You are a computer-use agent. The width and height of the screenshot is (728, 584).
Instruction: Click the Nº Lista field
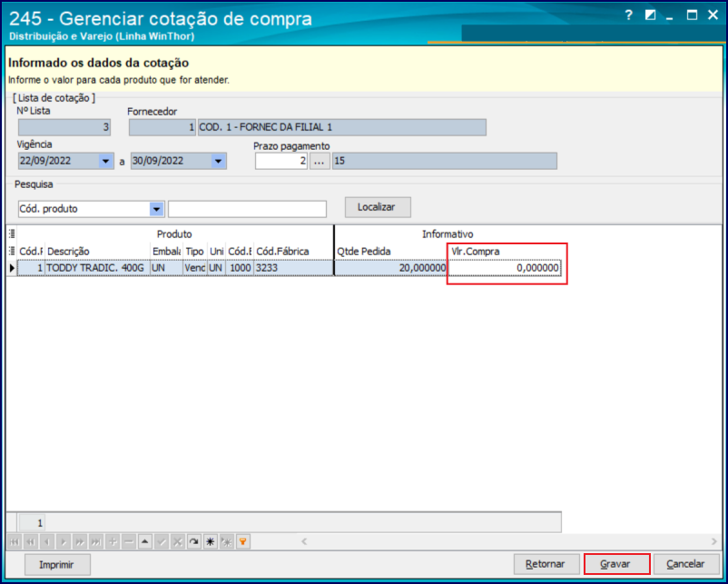point(64,127)
